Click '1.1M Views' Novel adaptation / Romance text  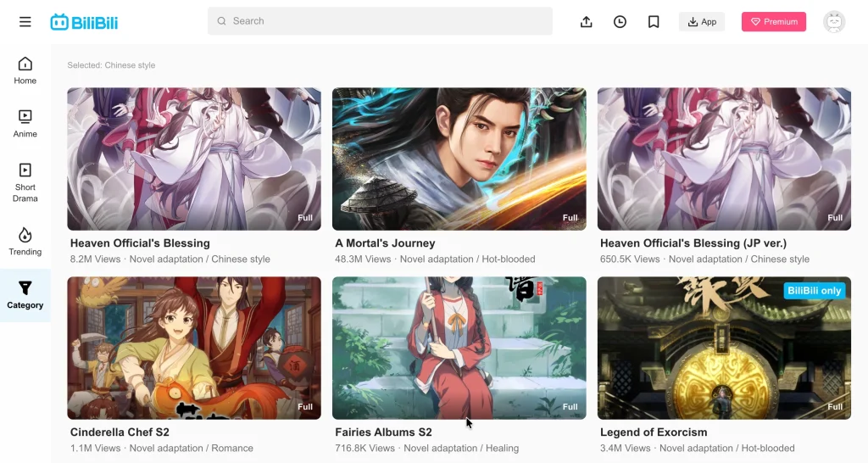pyautogui.click(x=162, y=448)
